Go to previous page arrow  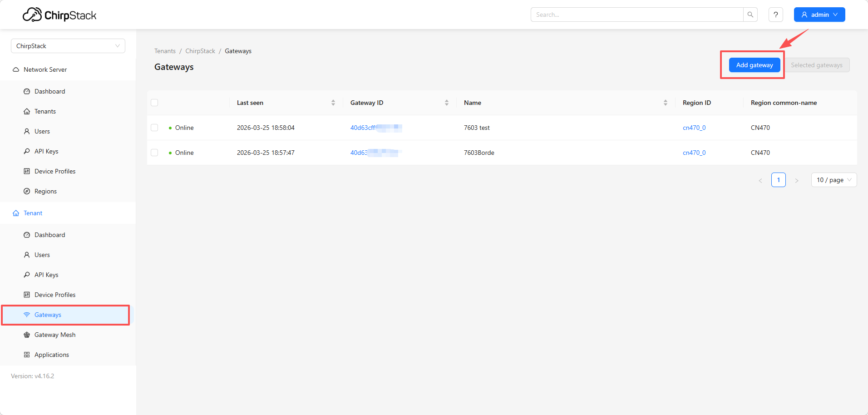click(x=760, y=180)
